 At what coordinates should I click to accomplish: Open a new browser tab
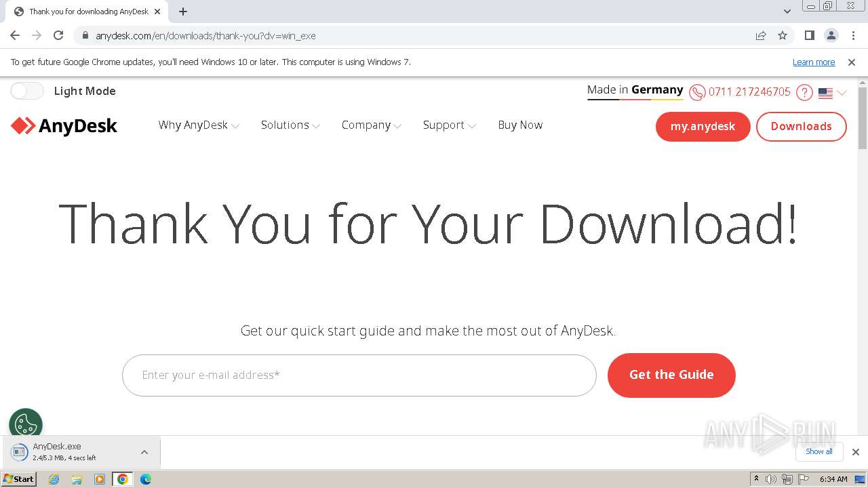183,12
